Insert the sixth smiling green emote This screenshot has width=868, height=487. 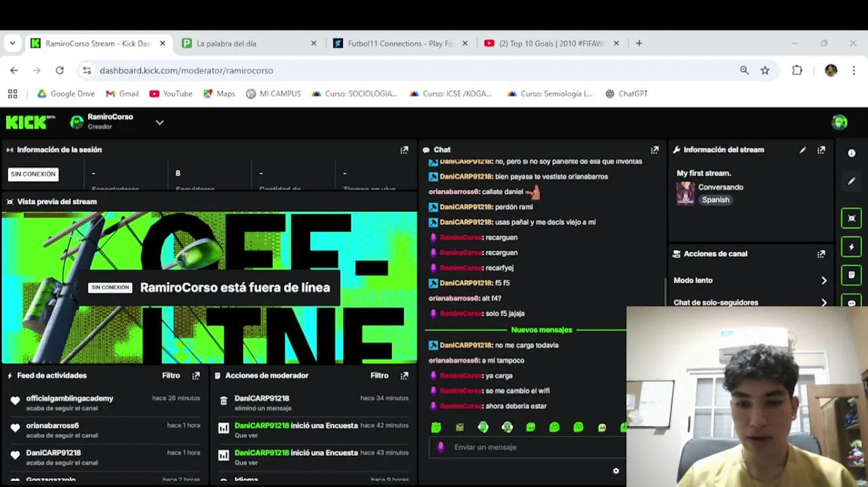click(554, 427)
